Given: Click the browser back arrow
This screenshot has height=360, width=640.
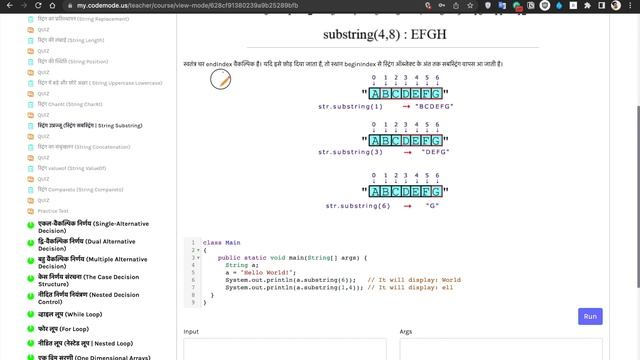Looking at the screenshot, I should [10, 5].
